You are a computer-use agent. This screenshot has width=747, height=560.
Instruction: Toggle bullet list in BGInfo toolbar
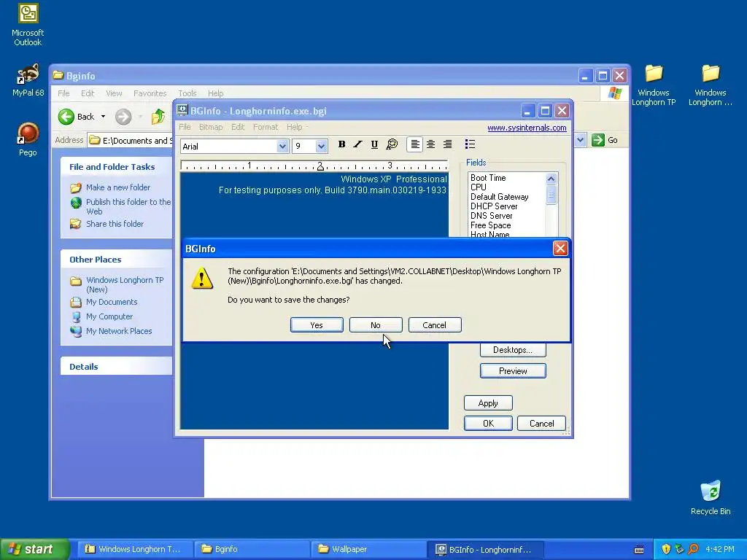[x=470, y=144]
